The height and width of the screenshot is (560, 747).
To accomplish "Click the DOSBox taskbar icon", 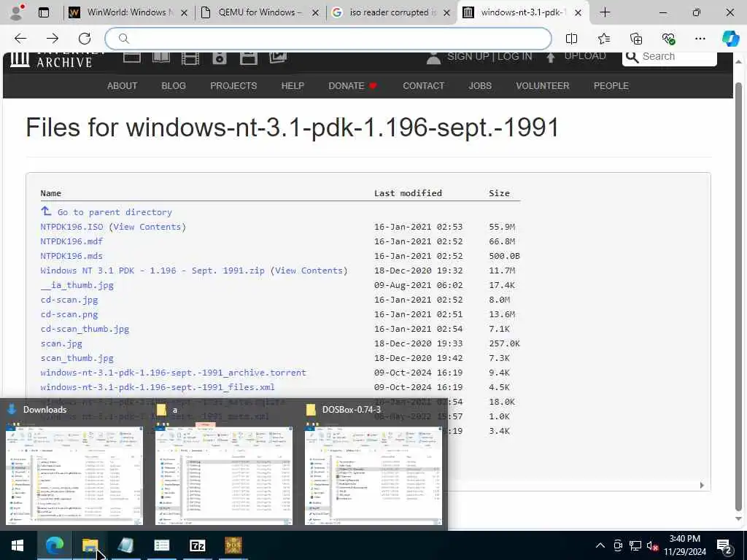I will pyautogui.click(x=233, y=545).
